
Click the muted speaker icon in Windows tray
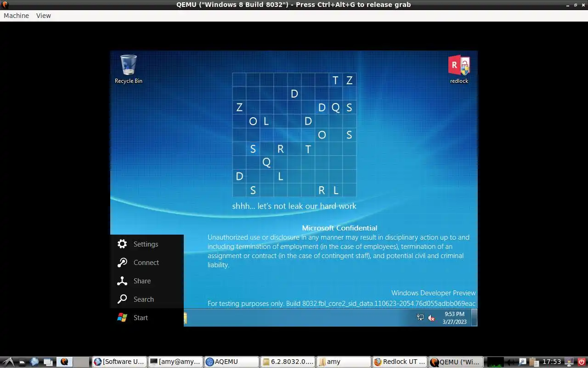tap(431, 317)
